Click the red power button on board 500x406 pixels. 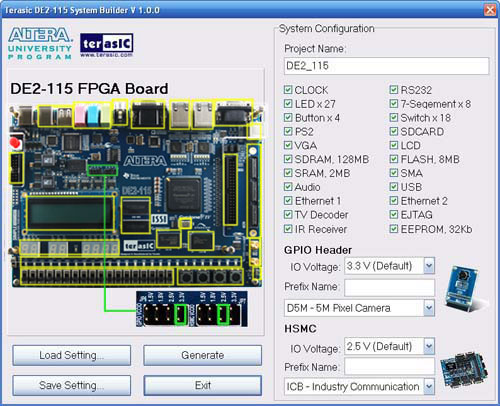pyautogui.click(x=15, y=143)
